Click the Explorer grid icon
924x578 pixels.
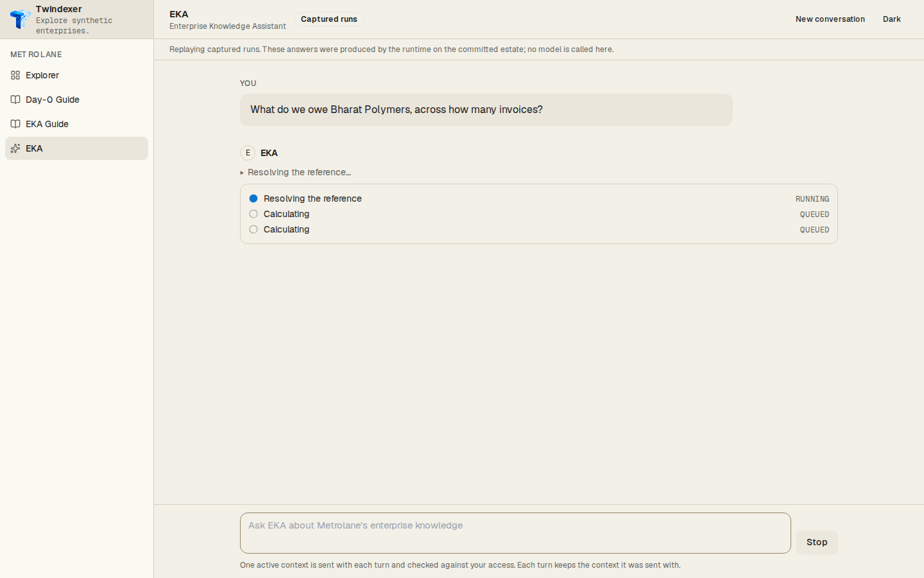pyautogui.click(x=15, y=75)
